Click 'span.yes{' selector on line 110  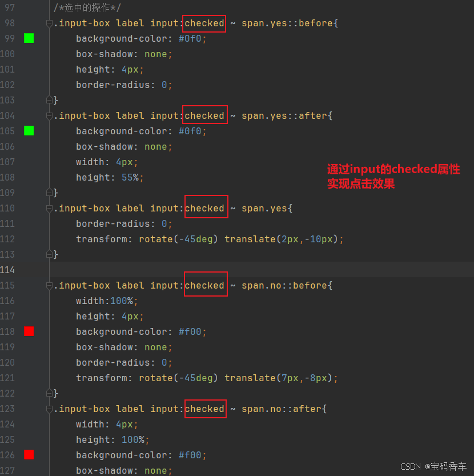(267, 208)
